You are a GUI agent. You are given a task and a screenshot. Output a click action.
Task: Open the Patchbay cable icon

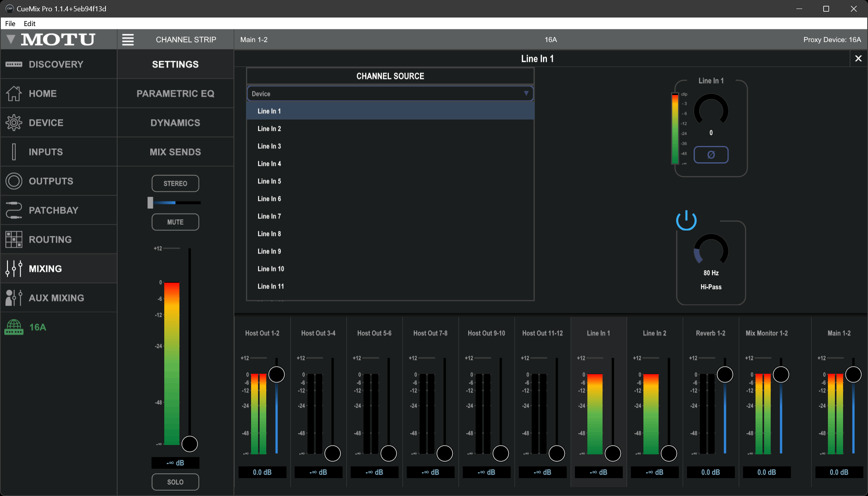coord(14,210)
